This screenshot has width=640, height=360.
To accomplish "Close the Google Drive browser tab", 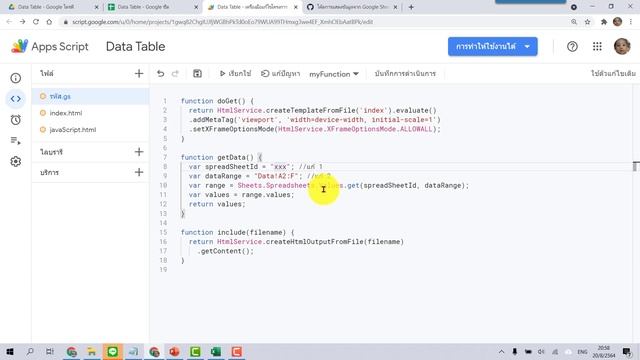I will 96,7.
